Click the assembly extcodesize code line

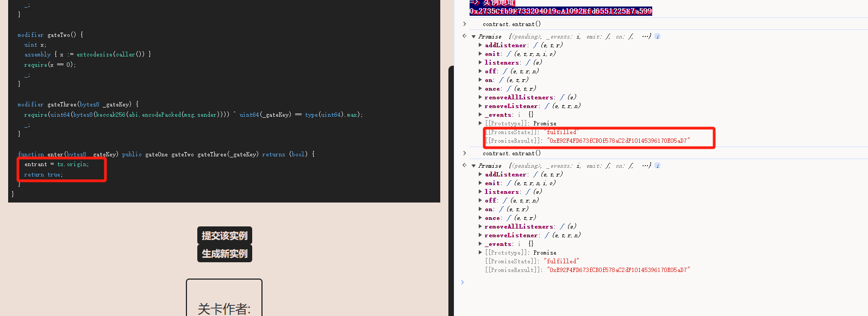tap(88, 54)
